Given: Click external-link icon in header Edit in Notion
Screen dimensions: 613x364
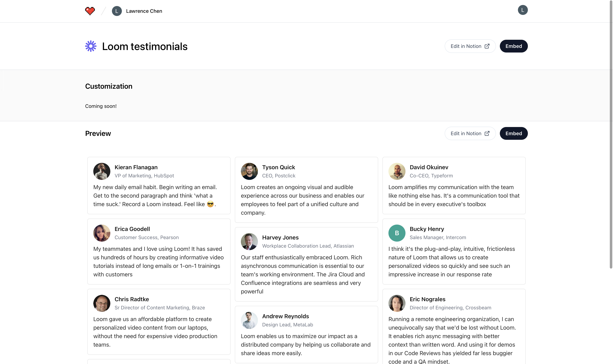Looking at the screenshot, I should point(487,46).
